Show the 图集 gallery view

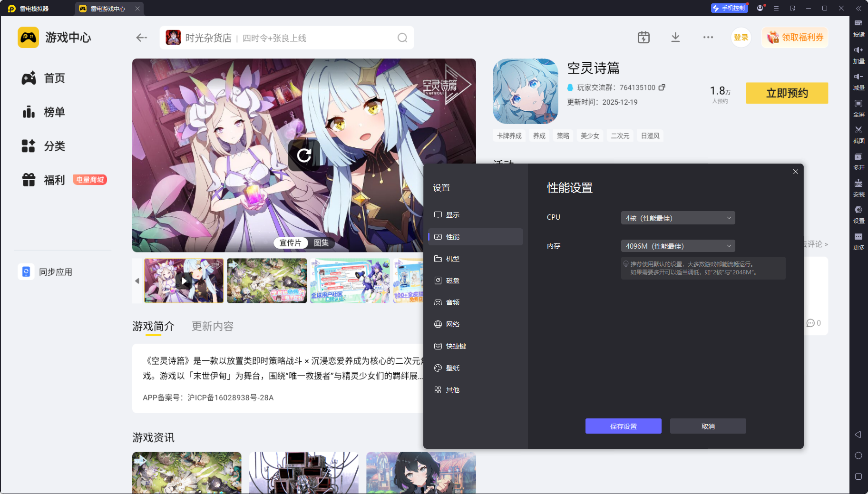pos(321,243)
